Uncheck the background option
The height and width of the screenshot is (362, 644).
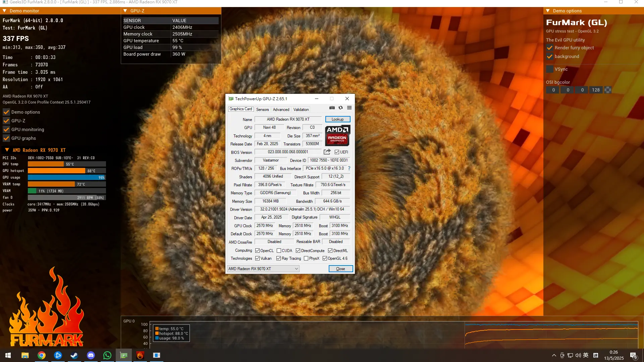(549, 56)
